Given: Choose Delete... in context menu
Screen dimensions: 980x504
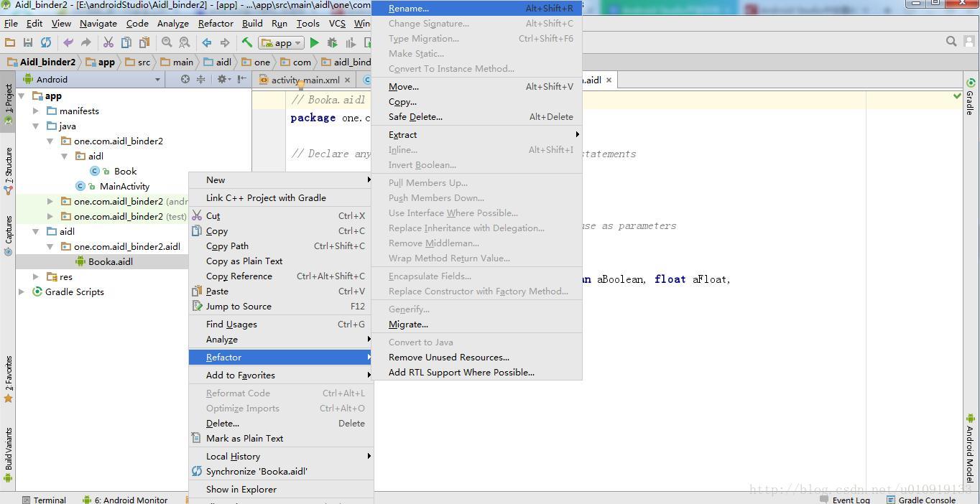Looking at the screenshot, I should click(x=281, y=423).
